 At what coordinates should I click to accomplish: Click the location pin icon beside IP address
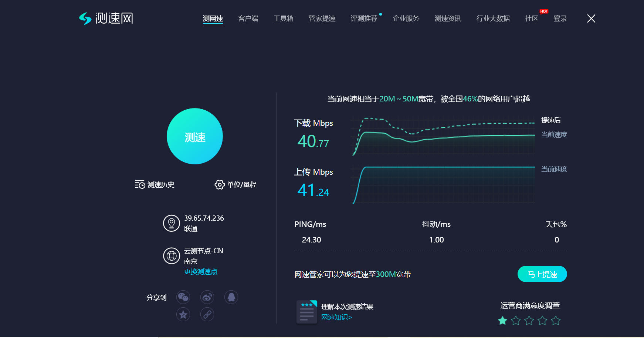pyautogui.click(x=172, y=223)
